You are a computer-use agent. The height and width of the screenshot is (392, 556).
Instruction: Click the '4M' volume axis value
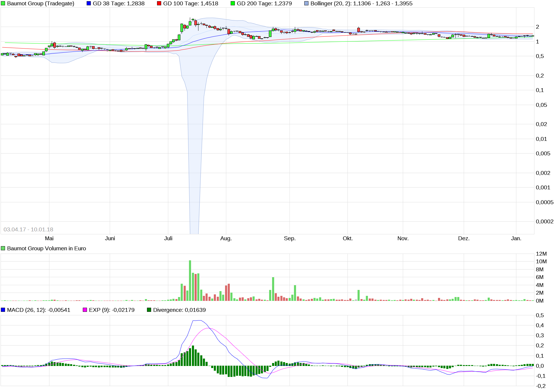(x=540, y=285)
